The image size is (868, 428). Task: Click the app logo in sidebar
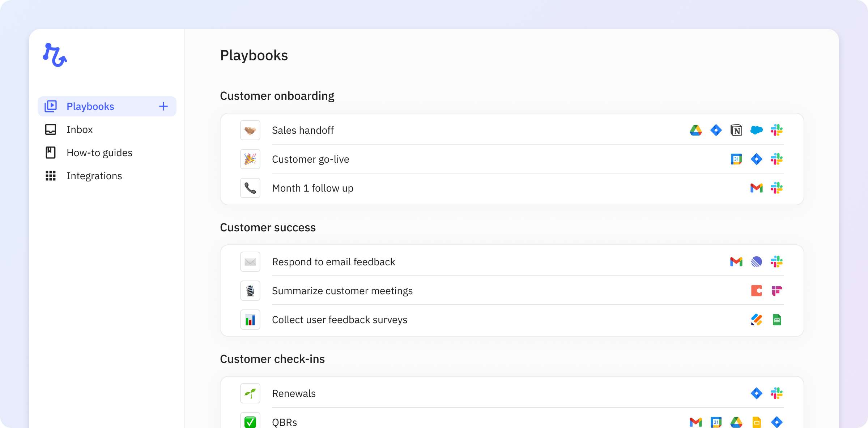click(x=55, y=55)
